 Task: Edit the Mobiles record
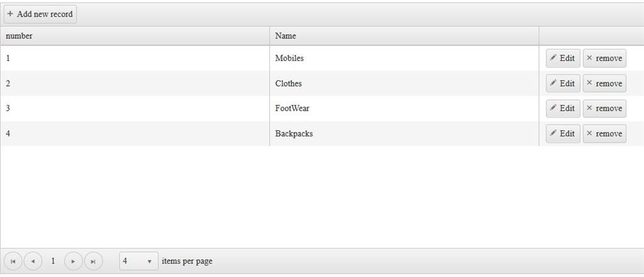click(x=563, y=58)
